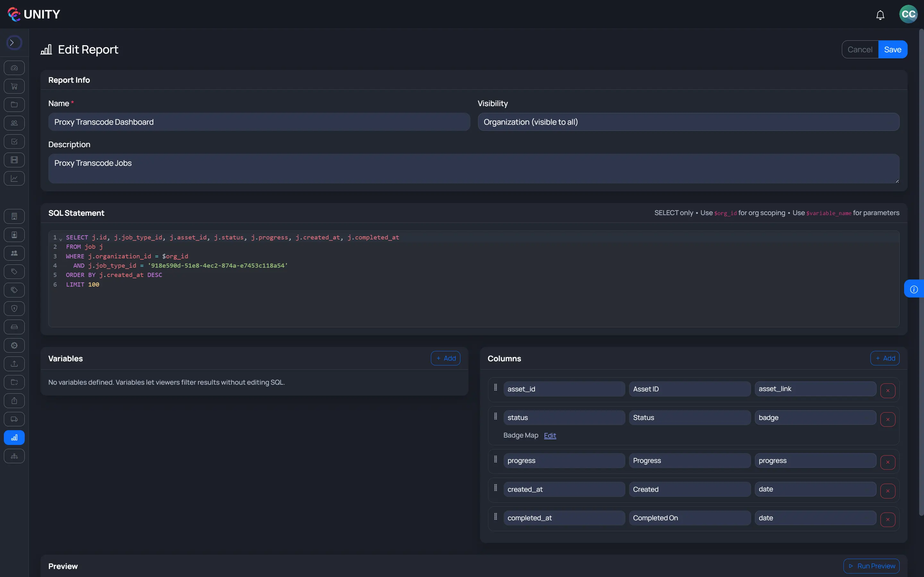Click the Run Preview button
Image resolution: width=924 pixels, height=577 pixels.
pyautogui.click(x=871, y=566)
